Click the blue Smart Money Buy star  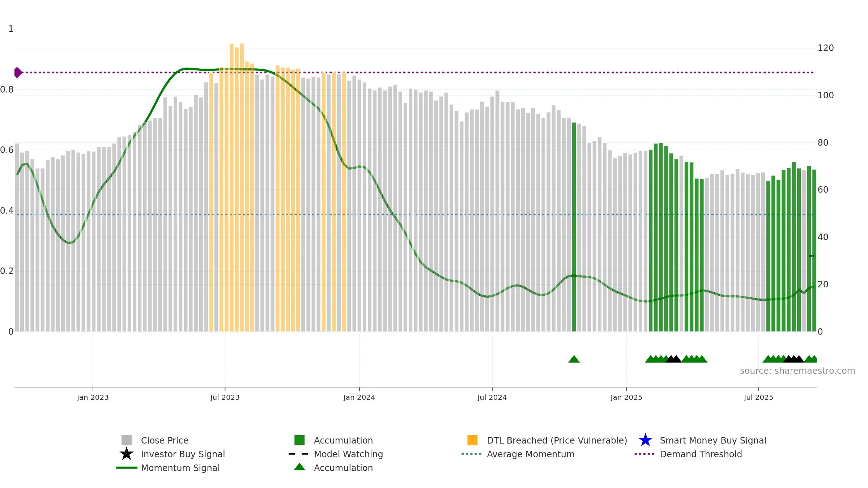(x=645, y=440)
